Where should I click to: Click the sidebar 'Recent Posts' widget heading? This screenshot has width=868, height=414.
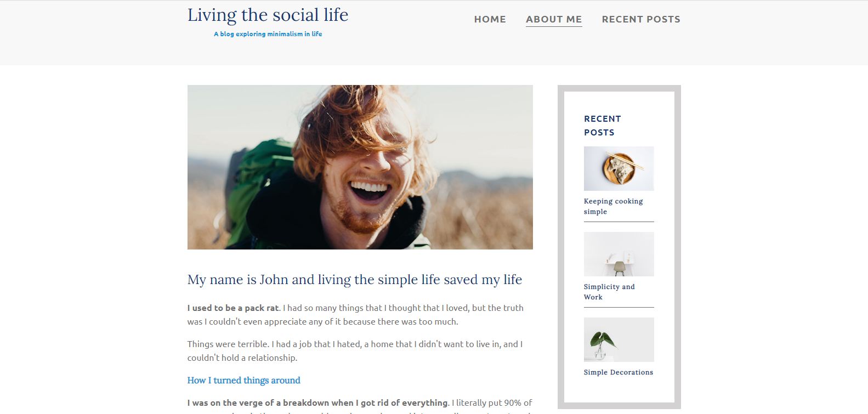click(603, 126)
